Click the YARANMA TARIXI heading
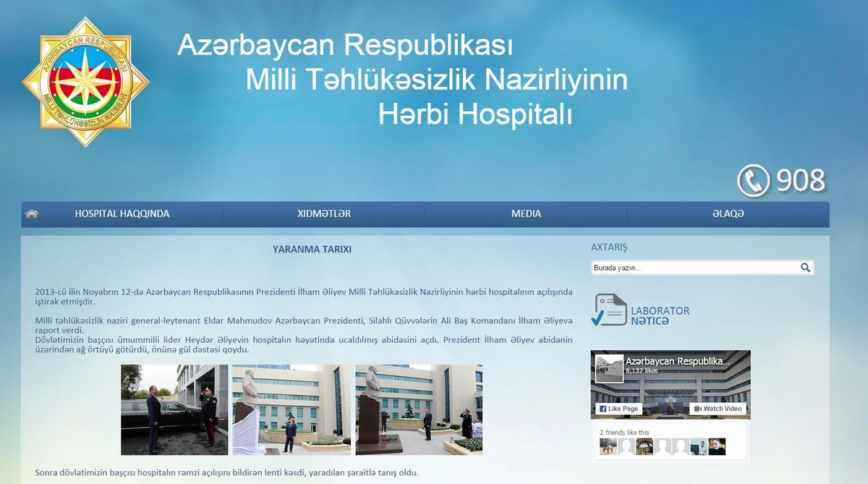 tap(312, 250)
